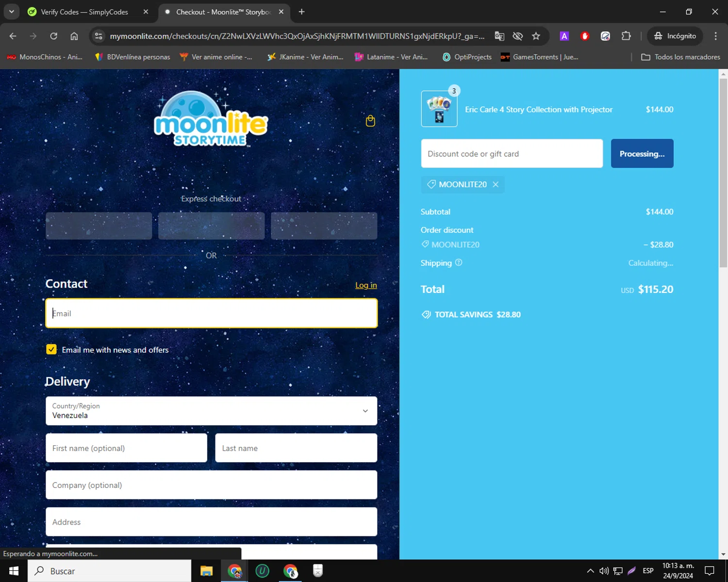Click the rightmost express checkout button
Screen dimensions: 728x582
[324, 226]
